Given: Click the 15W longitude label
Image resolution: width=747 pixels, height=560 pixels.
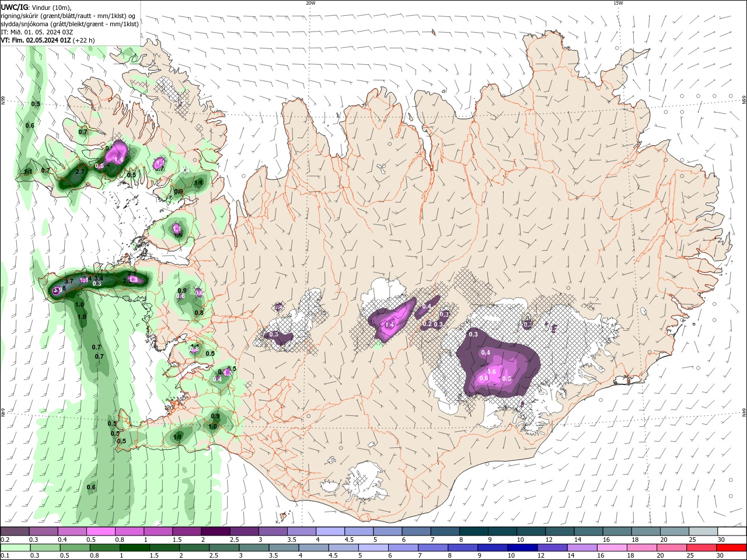Looking at the screenshot, I should click(618, 3).
